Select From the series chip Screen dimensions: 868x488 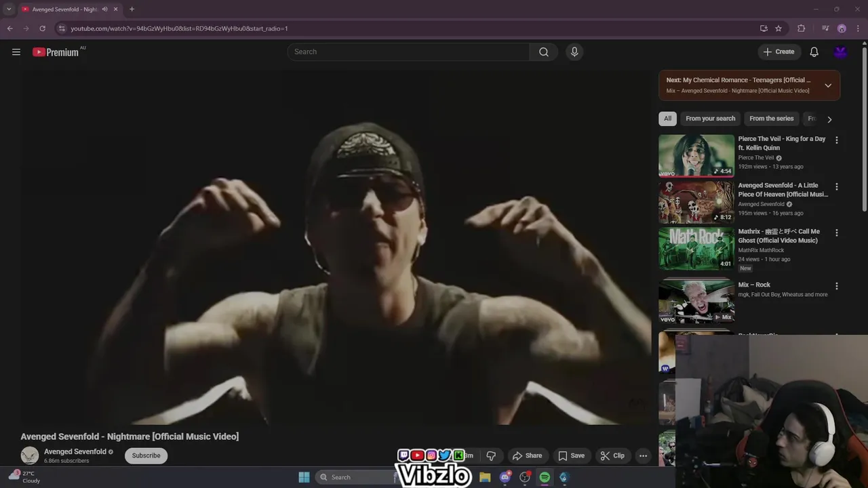(x=771, y=119)
